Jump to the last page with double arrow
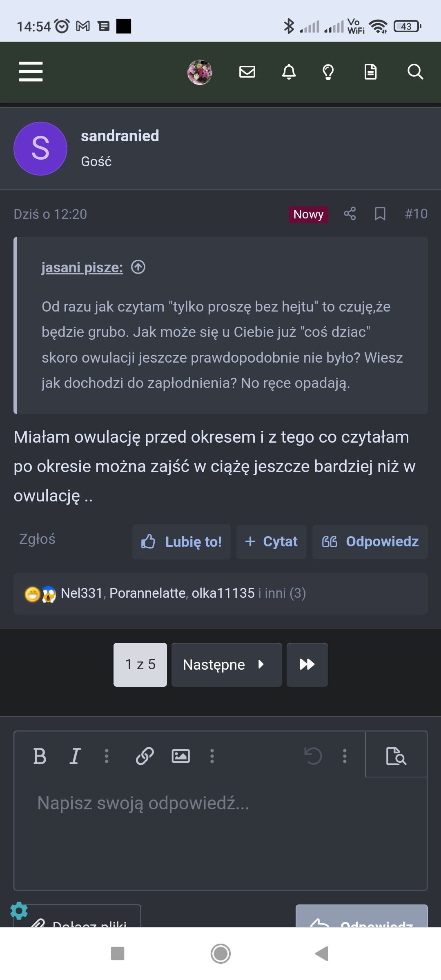This screenshot has height=980, width=441. coord(307,664)
